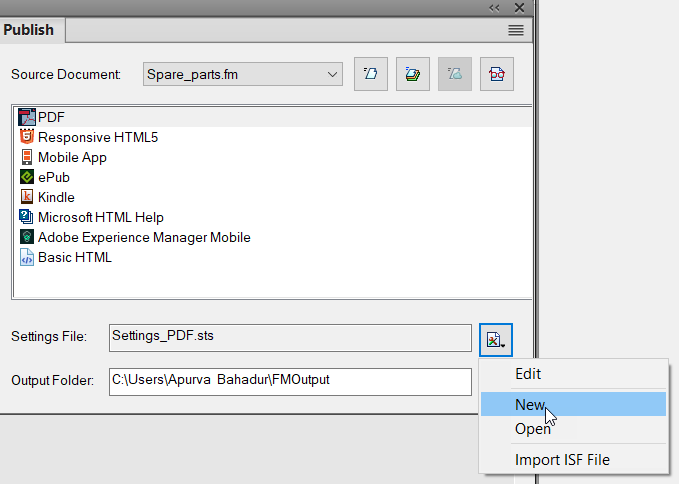The height and width of the screenshot is (484, 679).
Task: Select Adobe Experience Manager Mobile format
Action: pos(144,237)
